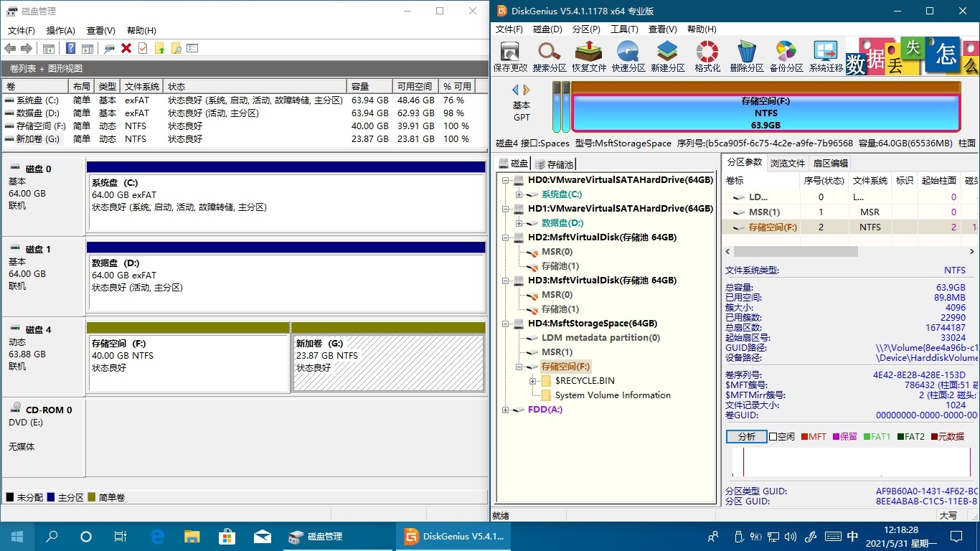Click show/hide action pane icon in Disk Management
The width and height of the screenshot is (980, 551).
[88, 48]
